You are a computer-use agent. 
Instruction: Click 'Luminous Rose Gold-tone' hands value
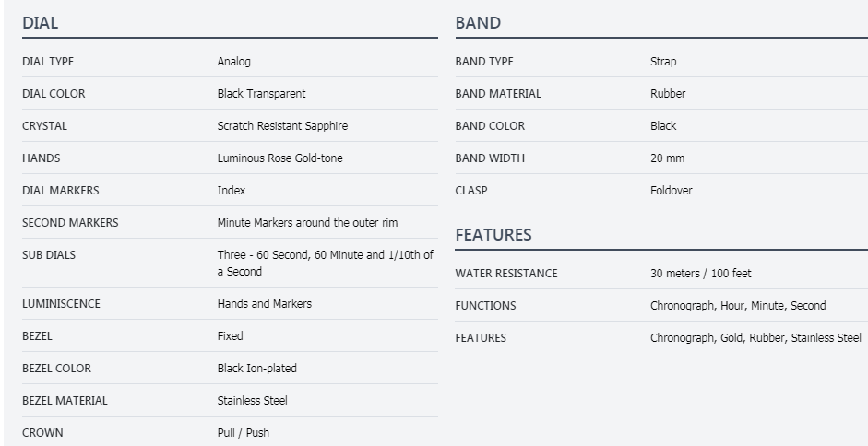click(279, 158)
